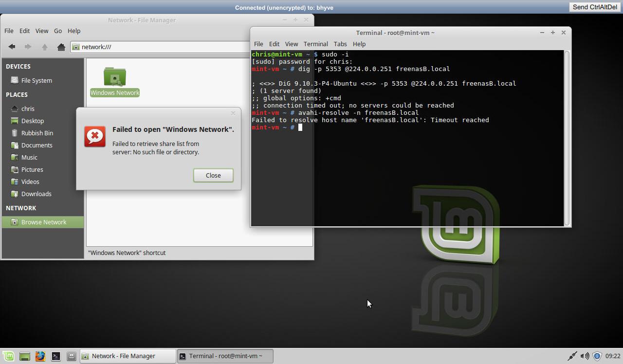Click the 'Failed to resolve host name' terminal line

click(370, 120)
